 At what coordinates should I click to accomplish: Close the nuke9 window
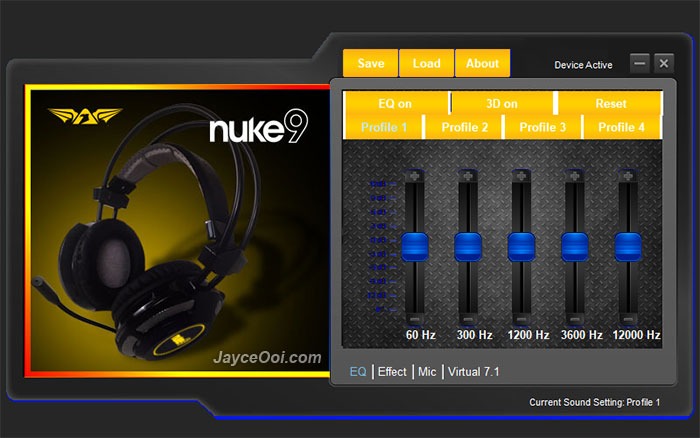(x=664, y=63)
